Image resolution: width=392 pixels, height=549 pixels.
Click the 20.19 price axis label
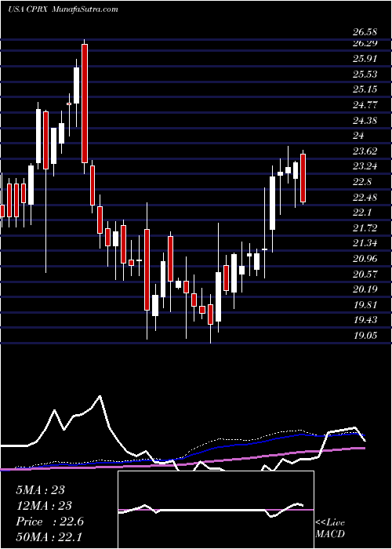(x=365, y=289)
